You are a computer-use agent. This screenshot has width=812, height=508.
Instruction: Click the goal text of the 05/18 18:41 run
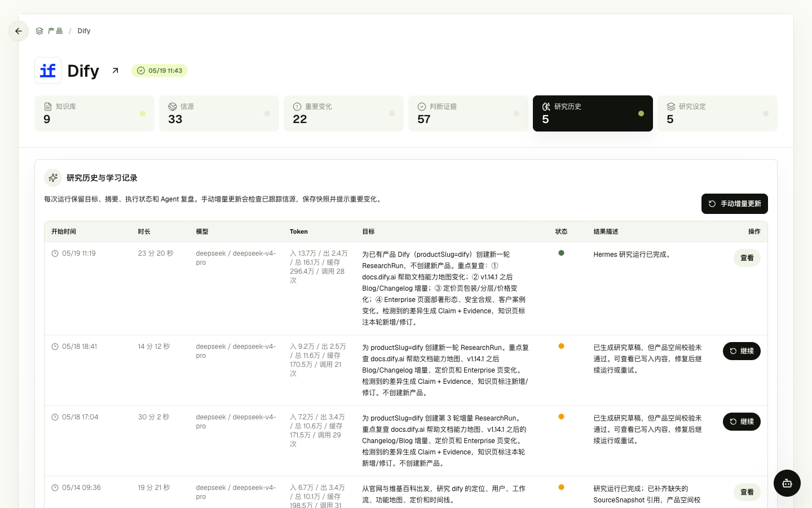coord(445,370)
